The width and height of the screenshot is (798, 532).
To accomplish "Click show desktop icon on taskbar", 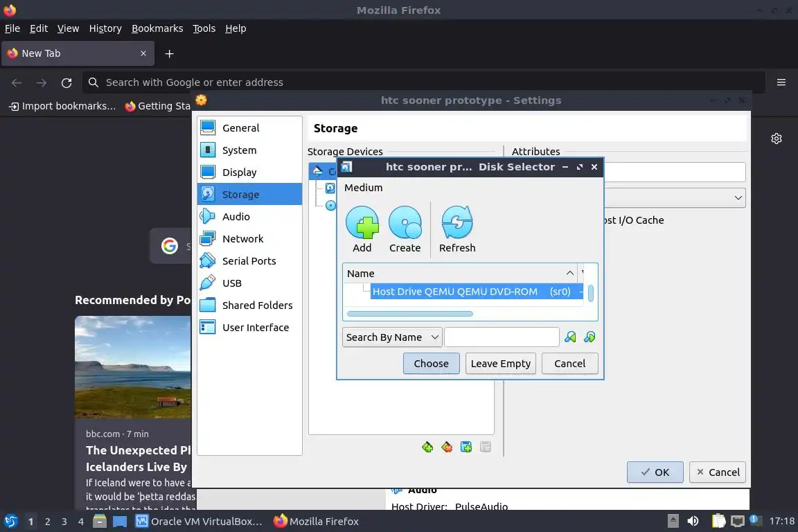I will (x=120, y=522).
